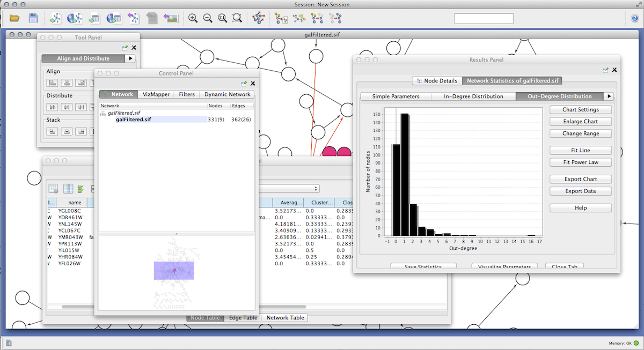Open the dropdown in the table panel toolbar

(289, 189)
